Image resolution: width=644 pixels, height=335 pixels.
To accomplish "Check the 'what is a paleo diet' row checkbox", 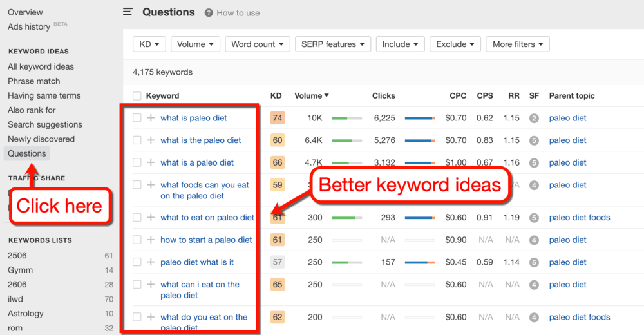I will pos(137,162).
